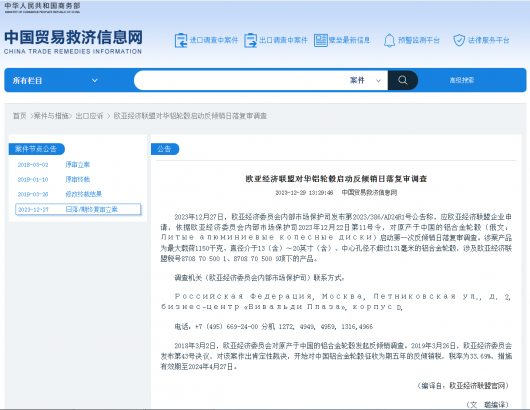Click the announcement headline 欧亚经济联盟对华铝轮毂

(x=336, y=178)
